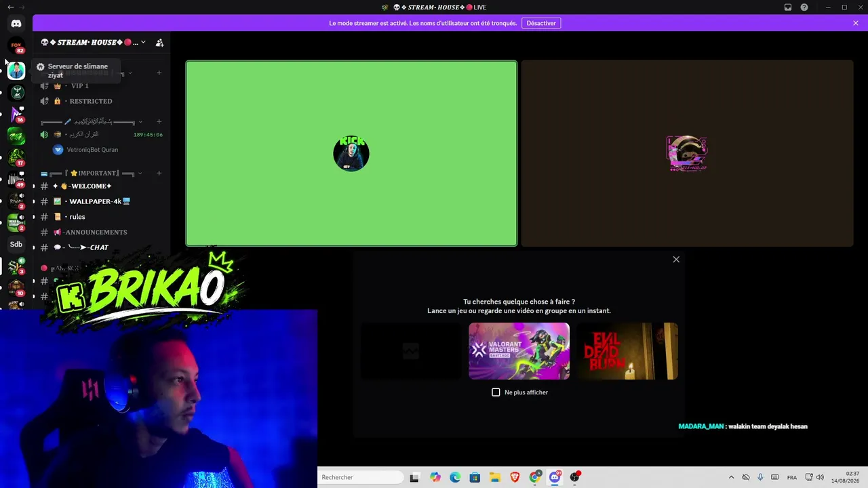Open the ANNOUNCEMENTS channel
Screen dimensions: 868x488
coord(102,232)
